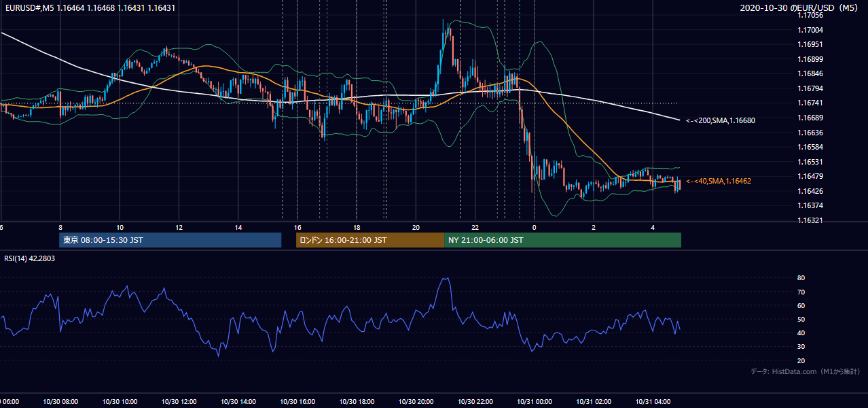Click price axis value 1.16374
The width and height of the screenshot is (868, 408).
(x=810, y=205)
